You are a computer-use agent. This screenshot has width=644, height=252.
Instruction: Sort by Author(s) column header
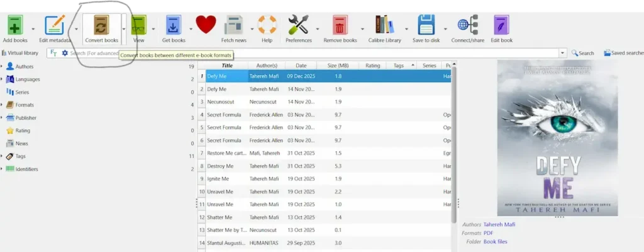click(267, 66)
